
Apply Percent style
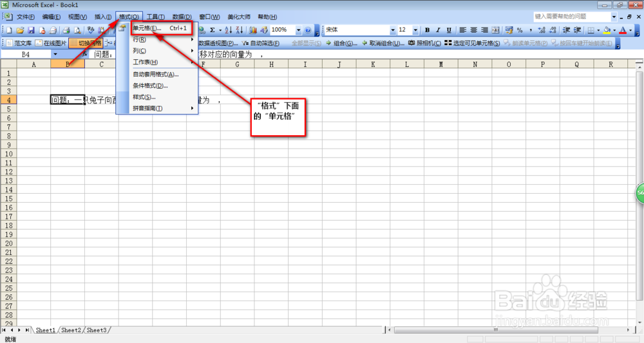pos(520,30)
